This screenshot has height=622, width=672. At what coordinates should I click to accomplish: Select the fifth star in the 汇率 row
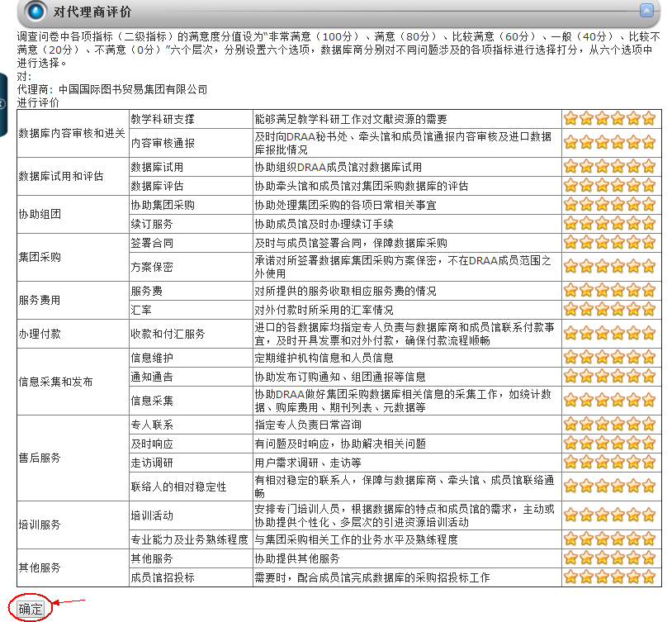point(633,310)
